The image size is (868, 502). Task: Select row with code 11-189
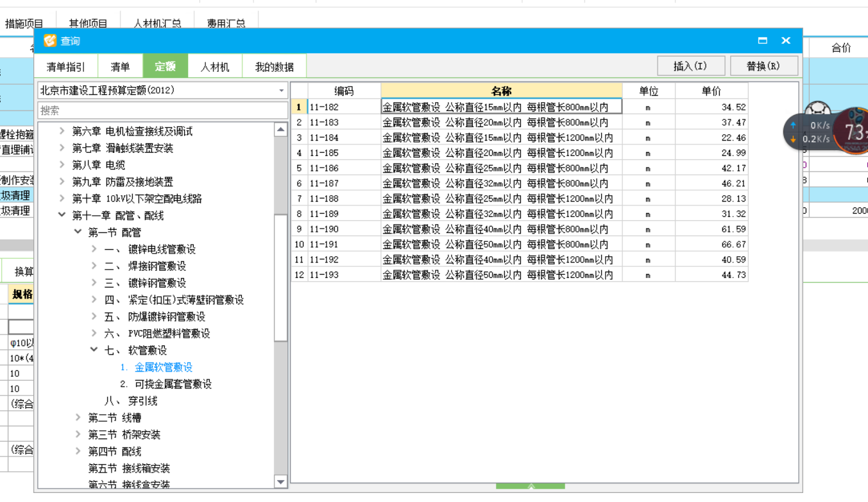[x=520, y=214]
